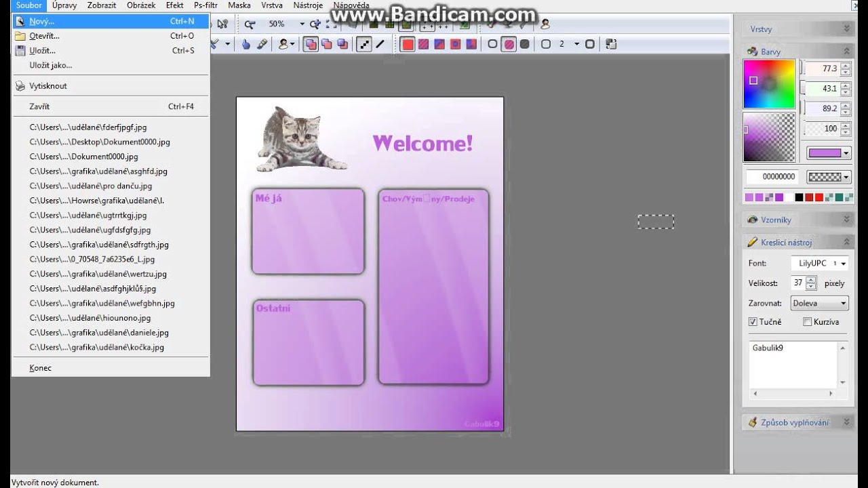
Task: Open the user-icon tool dropdown in the second toolbar
Action: 292,44
